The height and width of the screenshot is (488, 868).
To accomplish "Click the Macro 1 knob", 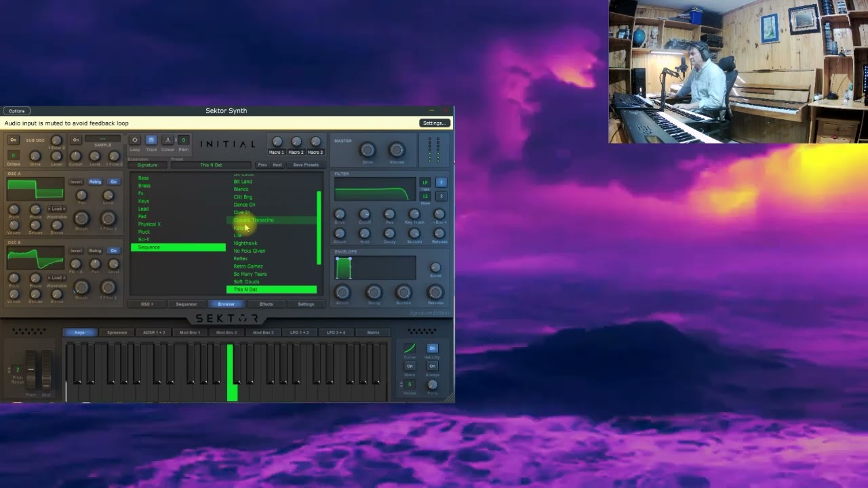I will [x=277, y=142].
